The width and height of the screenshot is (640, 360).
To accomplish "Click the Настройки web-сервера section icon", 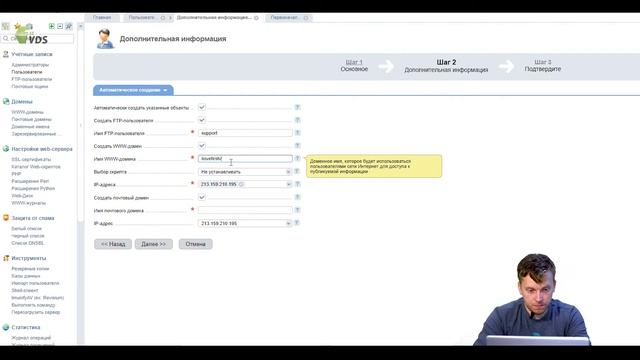I will pos(6,149).
